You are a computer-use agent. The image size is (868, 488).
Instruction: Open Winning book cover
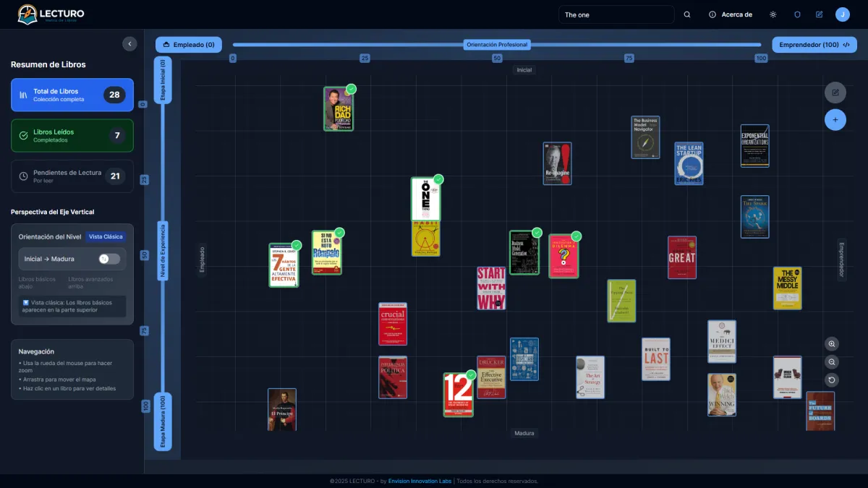(x=722, y=395)
